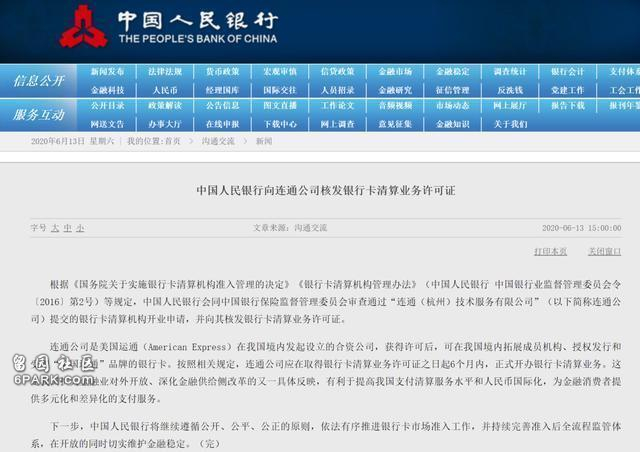Viewport: 640px width, 452px height.
Task: Open 市场动态 under 服务互动
Action: tap(453, 106)
